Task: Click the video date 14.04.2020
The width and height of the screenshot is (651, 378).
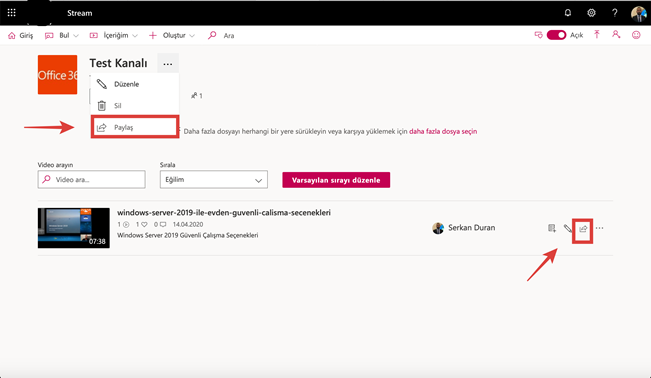Action: [188, 224]
